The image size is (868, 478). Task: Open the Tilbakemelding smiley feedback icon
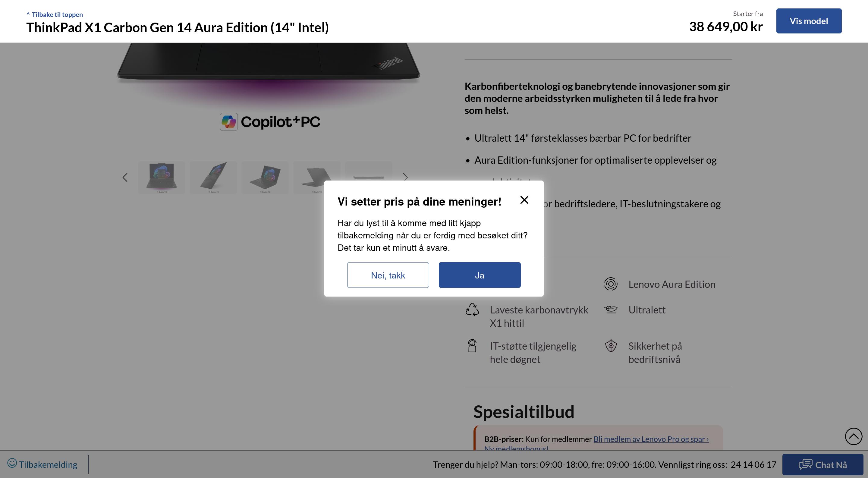pos(12,463)
